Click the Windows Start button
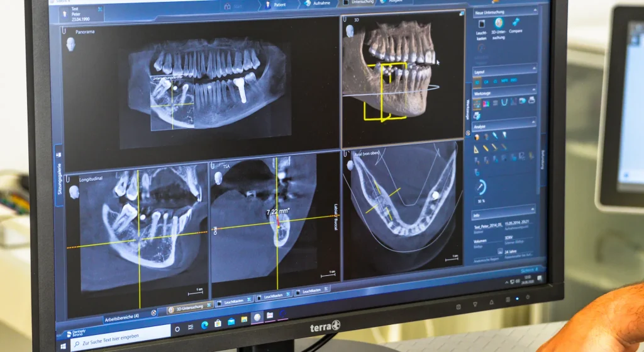The height and width of the screenshot is (352, 644). pyautogui.click(x=63, y=347)
